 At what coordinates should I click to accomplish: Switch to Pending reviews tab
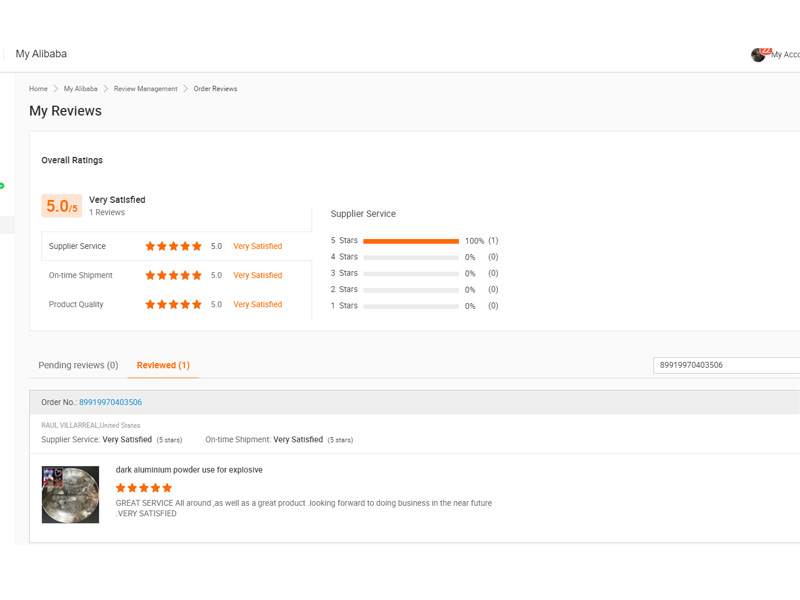coord(78,365)
